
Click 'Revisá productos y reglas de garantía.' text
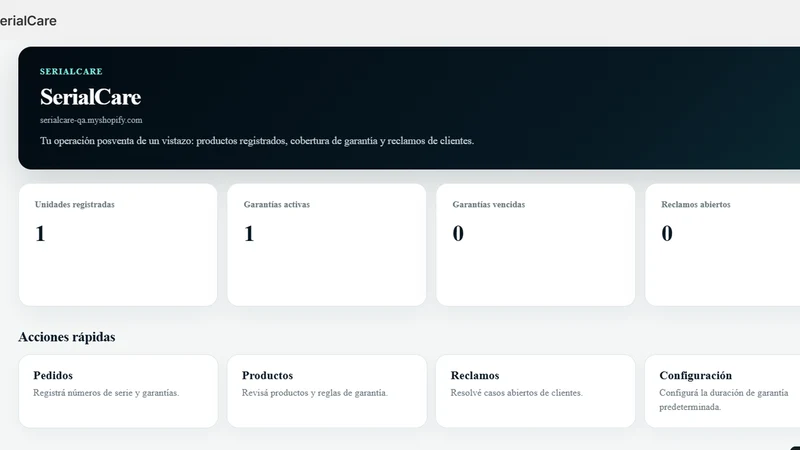pos(315,393)
